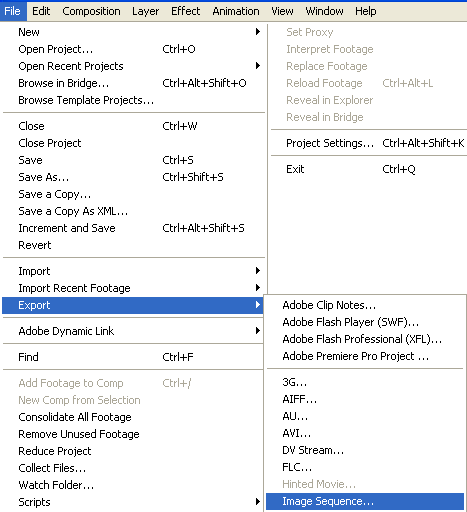Screen dimensions: 467x512
Task: Choose Collect Files...
Action: pos(133,468)
